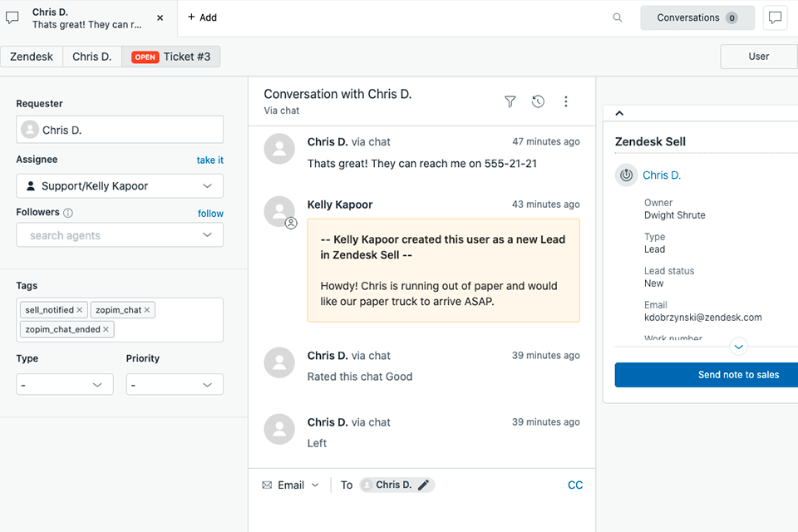Edit the Chris D. recipient pencil icon
This screenshot has height=532, width=798.
pyautogui.click(x=423, y=485)
